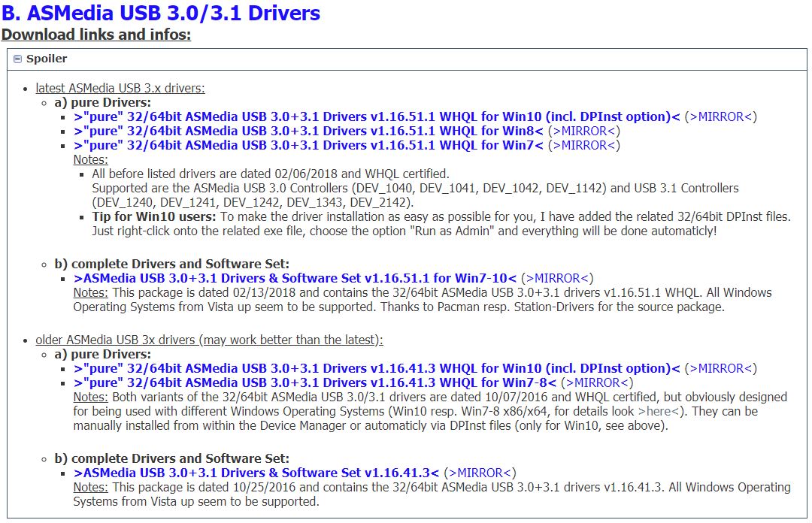Open MIRROR link for Software Set v1.16.51.1
812x523 pixels.
tap(557, 278)
